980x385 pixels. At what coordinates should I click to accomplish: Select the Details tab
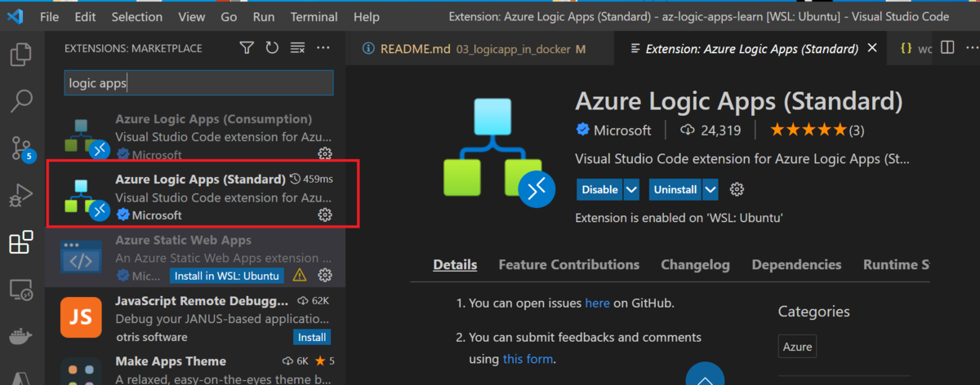coord(455,265)
